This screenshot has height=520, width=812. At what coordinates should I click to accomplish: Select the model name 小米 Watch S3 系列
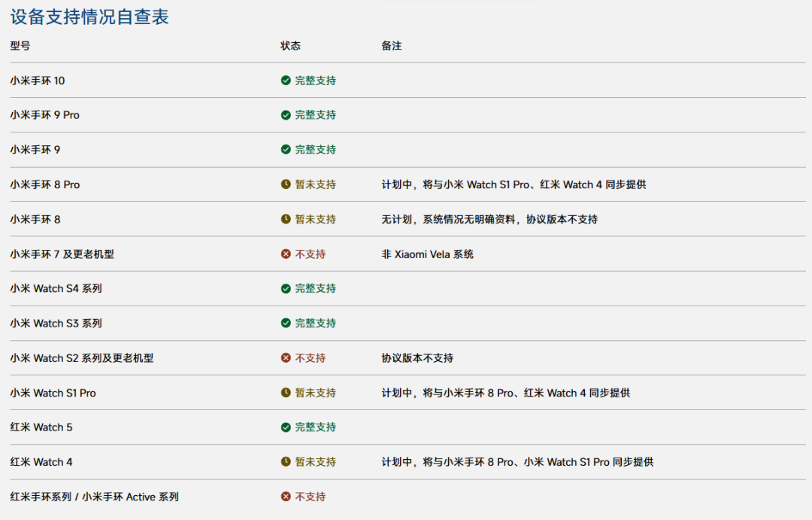(56, 323)
